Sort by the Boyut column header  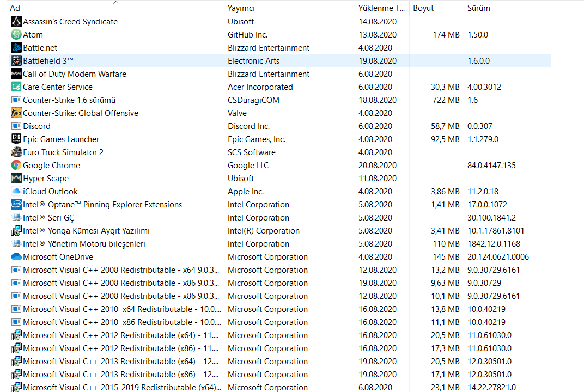click(423, 8)
